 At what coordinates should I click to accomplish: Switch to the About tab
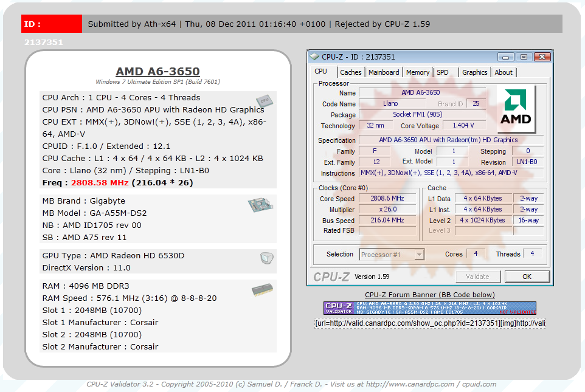point(504,72)
